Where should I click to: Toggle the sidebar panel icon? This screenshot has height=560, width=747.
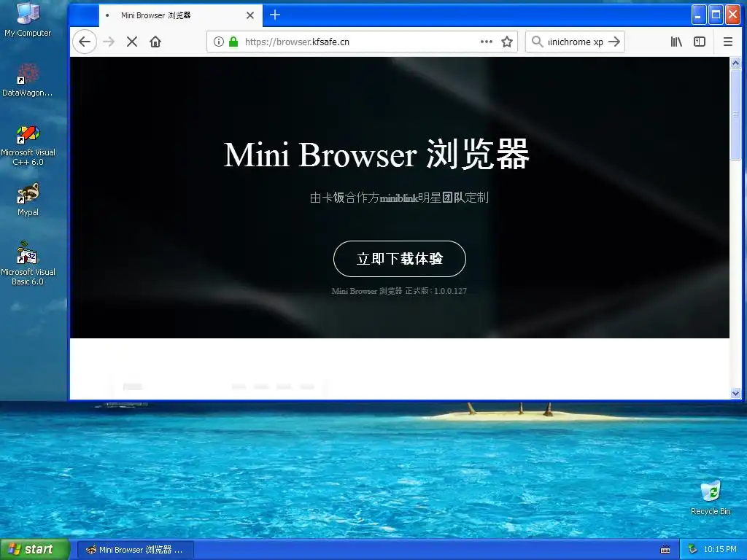point(700,42)
